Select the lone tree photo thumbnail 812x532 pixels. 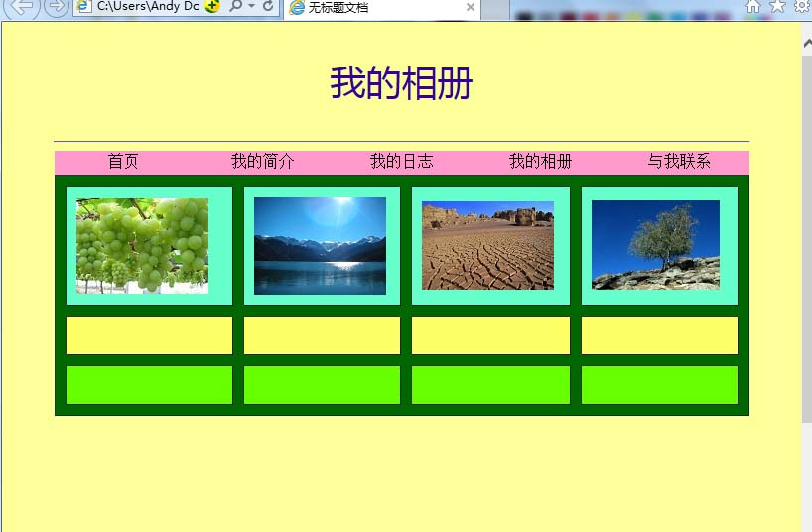(x=655, y=245)
